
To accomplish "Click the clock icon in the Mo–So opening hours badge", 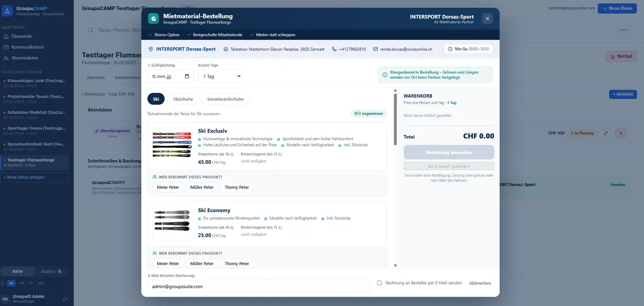I will pyautogui.click(x=450, y=49).
